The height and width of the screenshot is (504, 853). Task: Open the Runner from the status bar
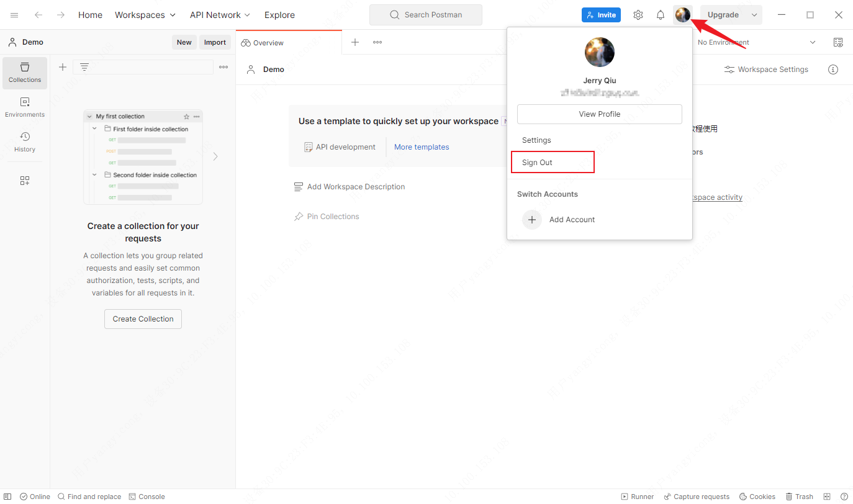(x=638, y=497)
